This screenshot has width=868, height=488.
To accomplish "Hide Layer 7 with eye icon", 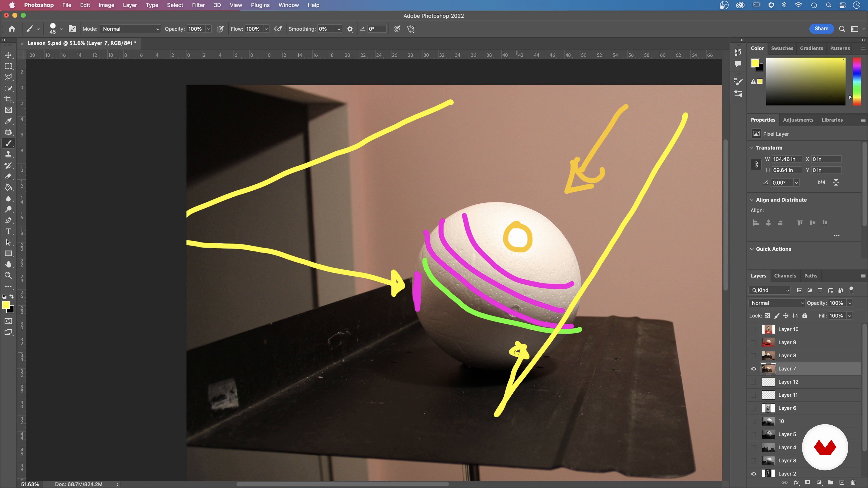I will (x=754, y=369).
